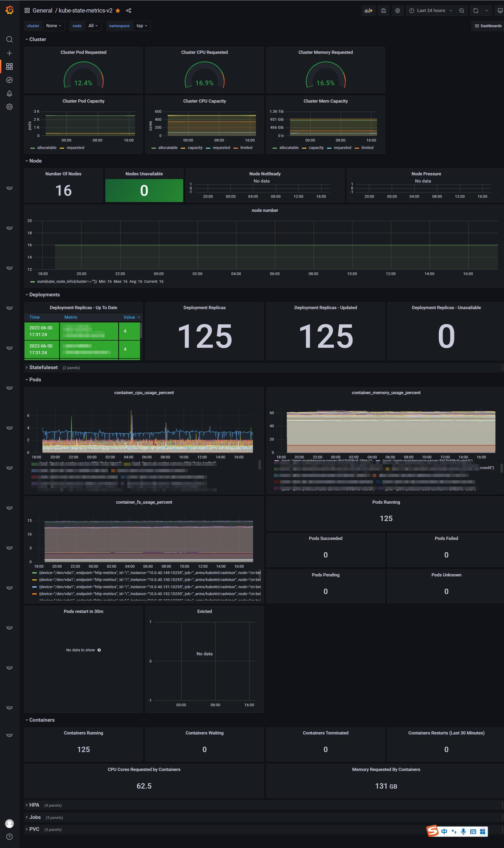Save the dashboard

383,11
